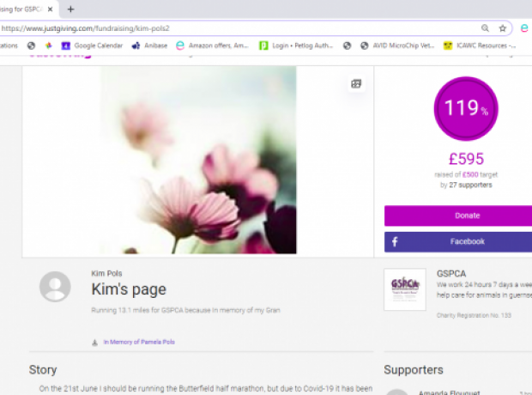Open the Google Calendar bookmark
Viewport: 532px width, 395px height.
[x=92, y=46]
